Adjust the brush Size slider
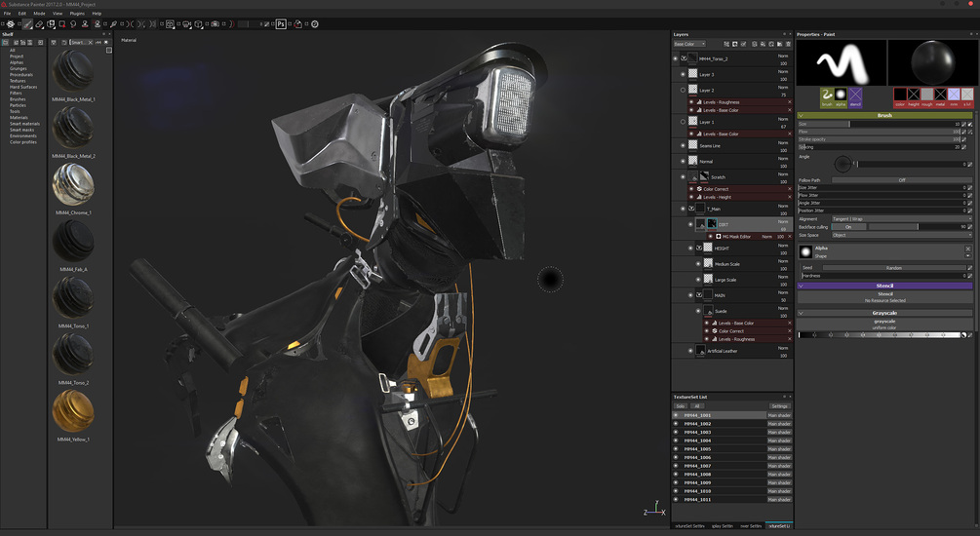The image size is (980, 536). click(x=879, y=124)
